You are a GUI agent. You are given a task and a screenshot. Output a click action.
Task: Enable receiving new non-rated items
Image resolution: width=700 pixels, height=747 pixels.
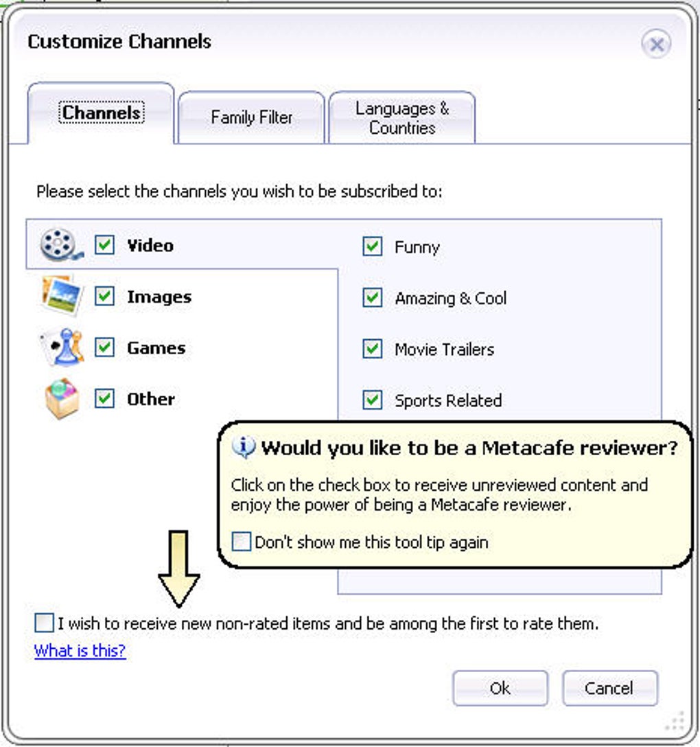(x=44, y=623)
